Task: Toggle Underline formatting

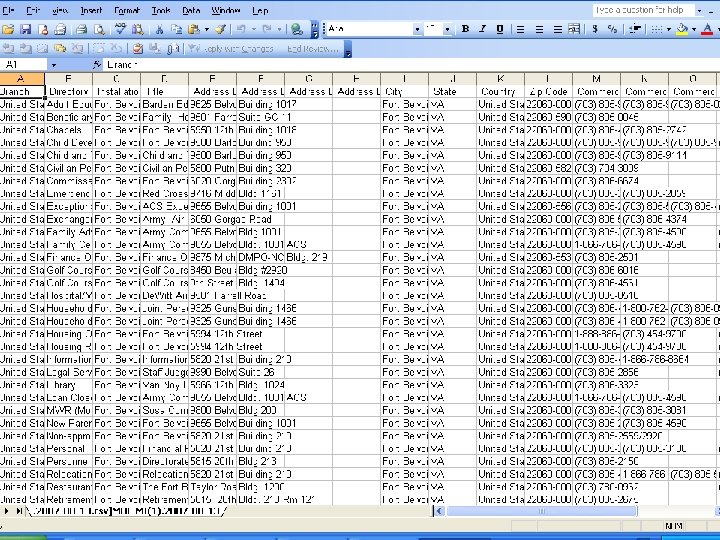Action: [x=500, y=29]
